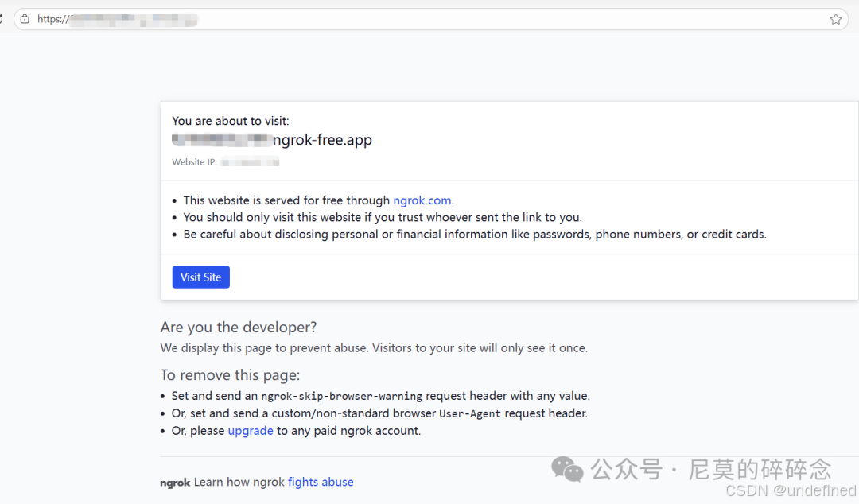Follow the upgrade link
The image size is (859, 504).
251,431
